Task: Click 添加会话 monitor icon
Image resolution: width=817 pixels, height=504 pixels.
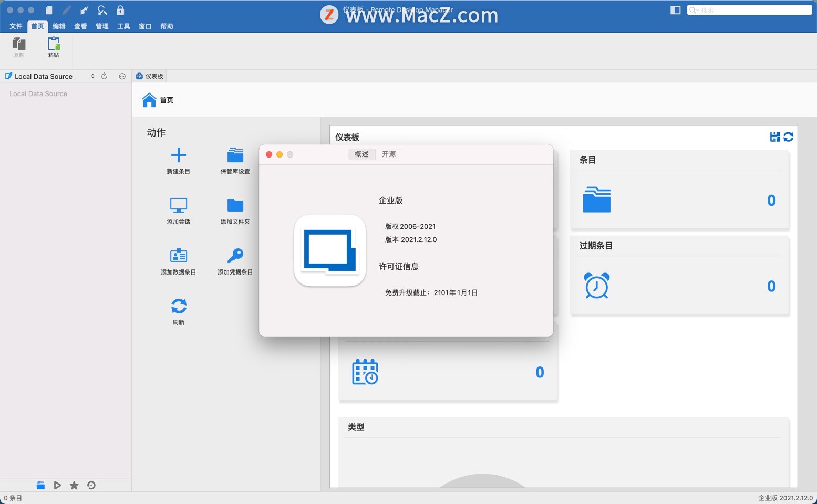Action: coord(179,205)
